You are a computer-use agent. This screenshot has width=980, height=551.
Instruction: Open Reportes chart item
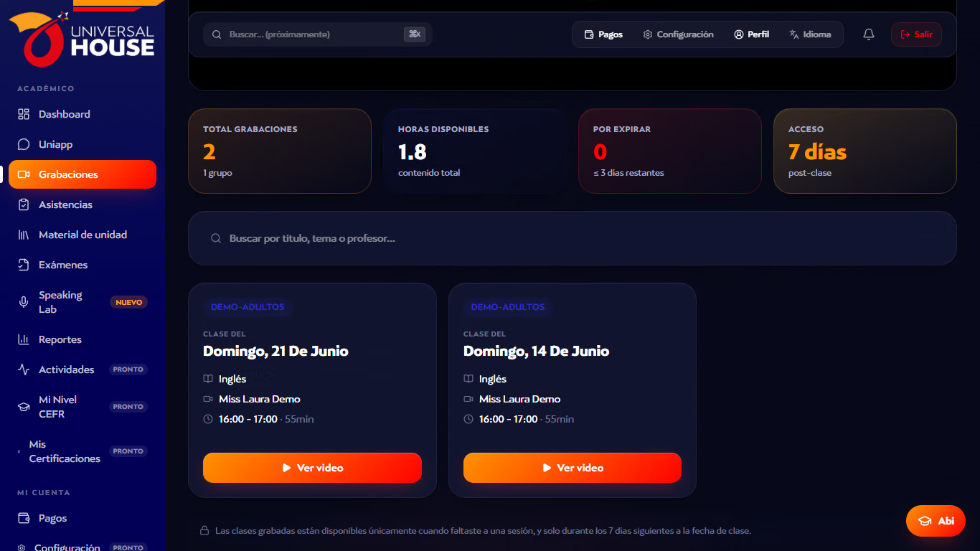[83, 339]
